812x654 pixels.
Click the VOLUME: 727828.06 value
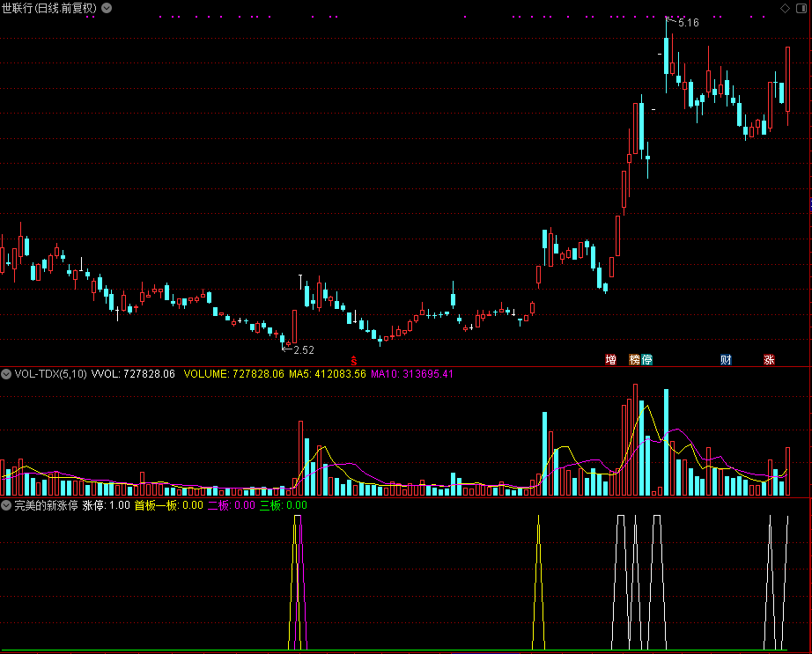click(234, 373)
